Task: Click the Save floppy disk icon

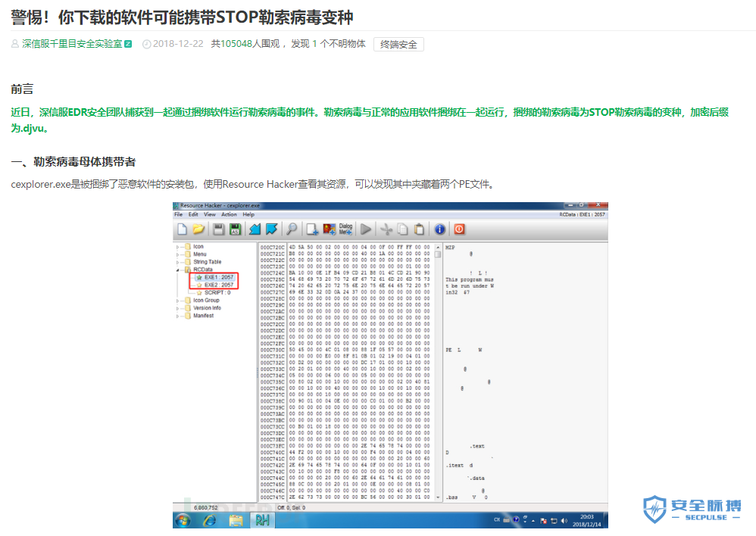Action: point(218,229)
